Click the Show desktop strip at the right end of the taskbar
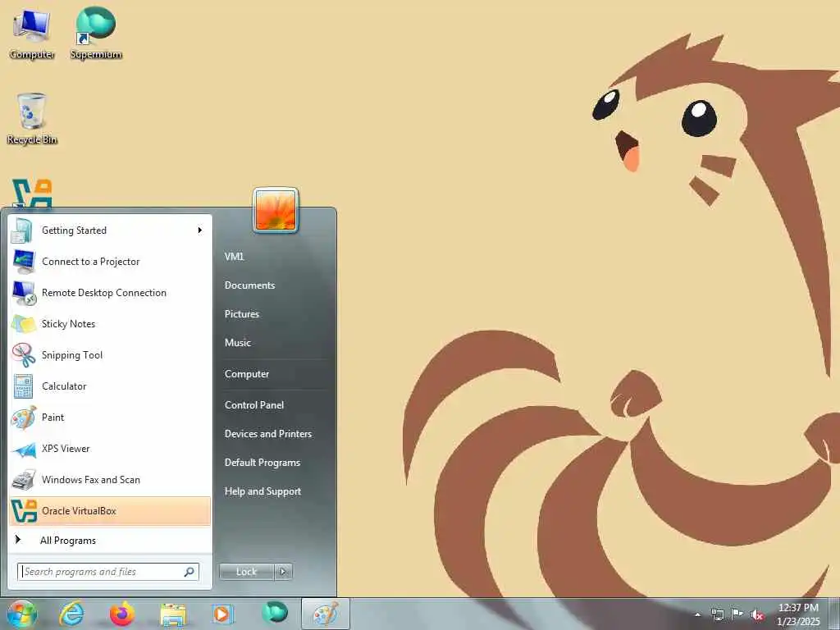The image size is (840, 630). click(x=834, y=614)
